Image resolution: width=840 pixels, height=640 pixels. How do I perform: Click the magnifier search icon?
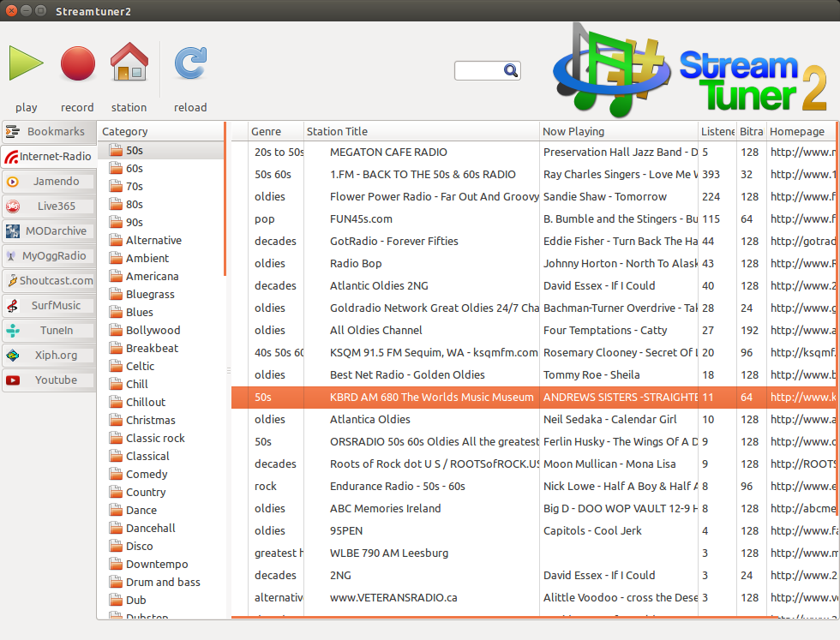click(x=510, y=70)
